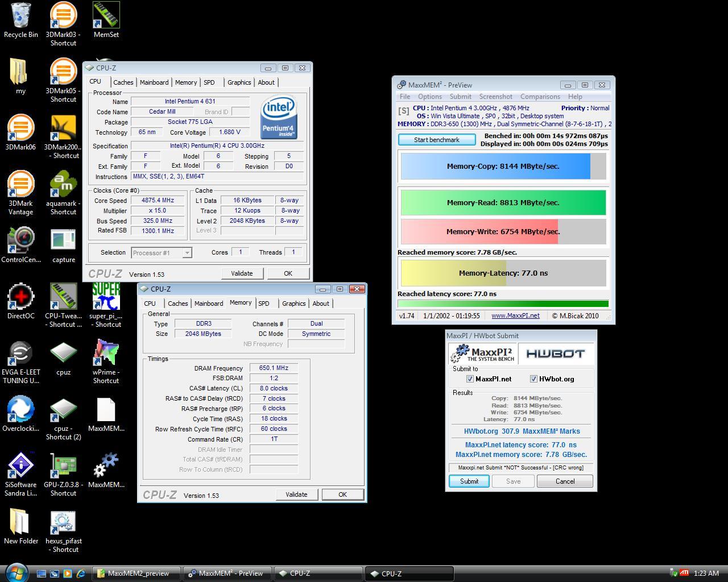Open the MaxxMEM File menu
728x582 pixels.
tap(405, 97)
